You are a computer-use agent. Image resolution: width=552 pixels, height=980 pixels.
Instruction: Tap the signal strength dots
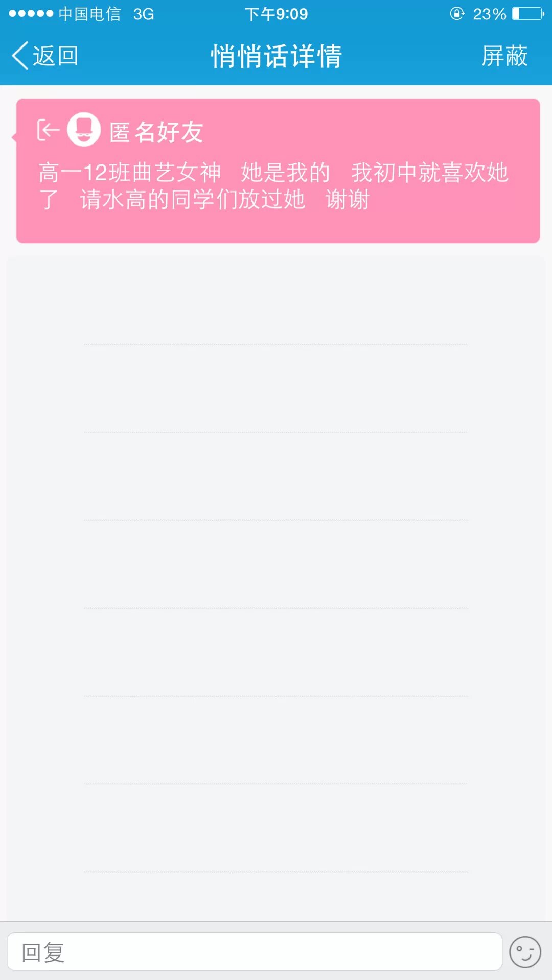pos(31,14)
